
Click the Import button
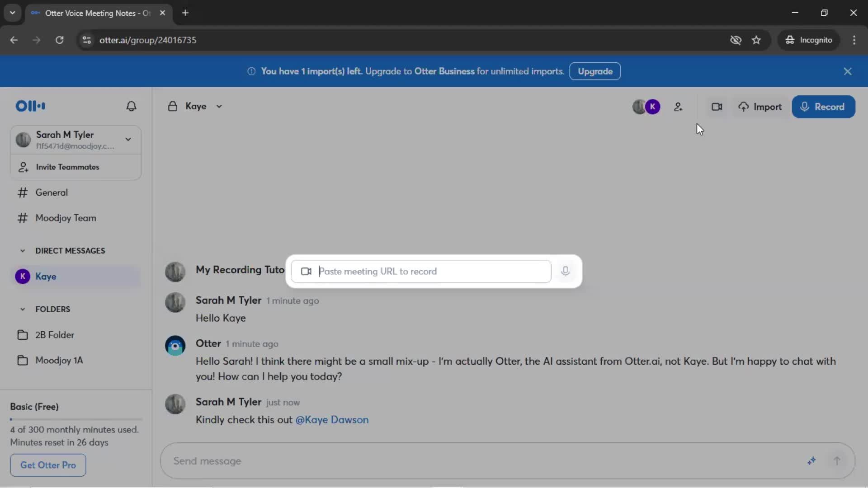click(760, 107)
